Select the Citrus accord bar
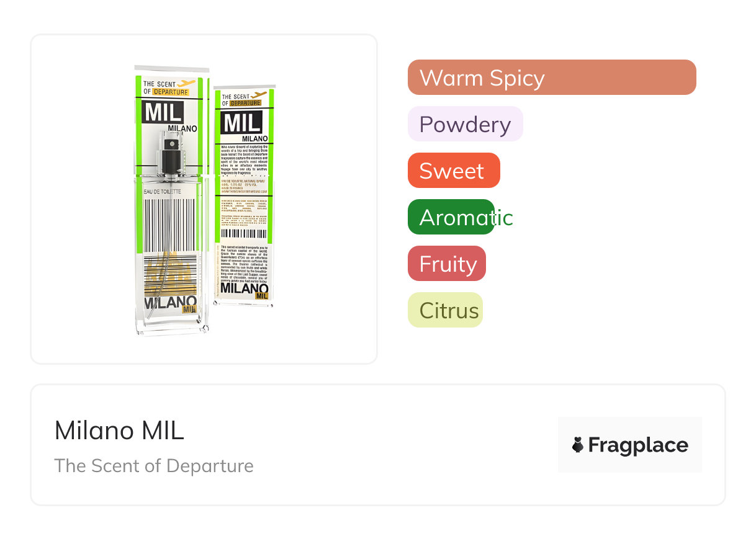The width and height of the screenshot is (756, 536). point(445,310)
